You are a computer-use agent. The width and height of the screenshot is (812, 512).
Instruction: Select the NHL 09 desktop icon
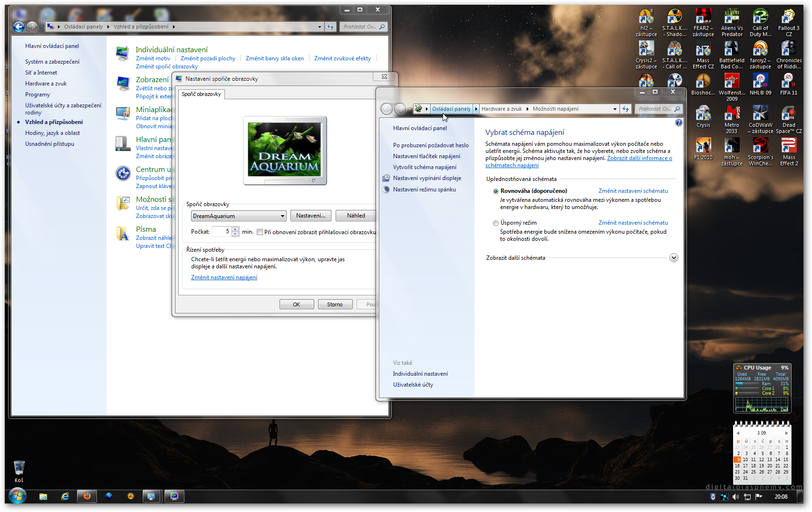tap(760, 85)
